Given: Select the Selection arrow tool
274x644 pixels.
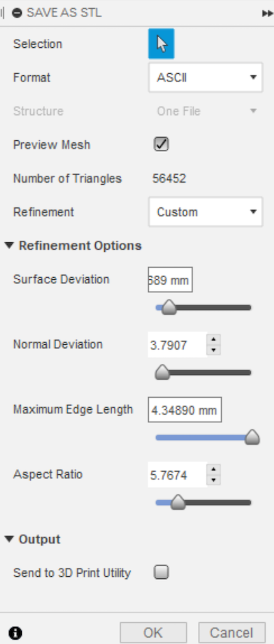Looking at the screenshot, I should 161,43.
